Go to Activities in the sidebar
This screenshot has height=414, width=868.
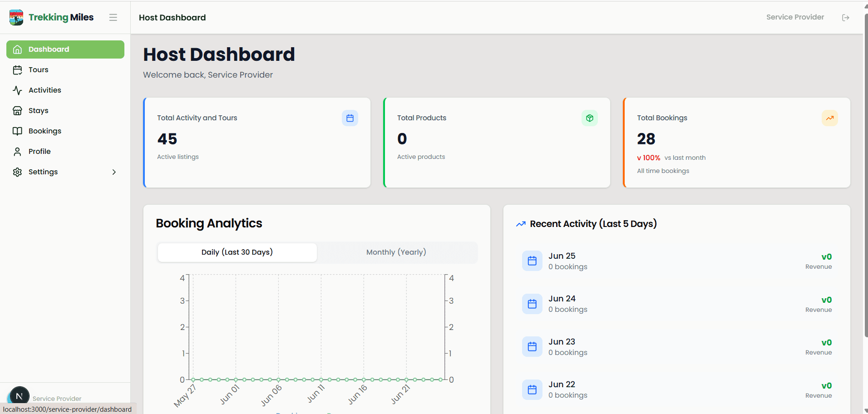pyautogui.click(x=65, y=90)
